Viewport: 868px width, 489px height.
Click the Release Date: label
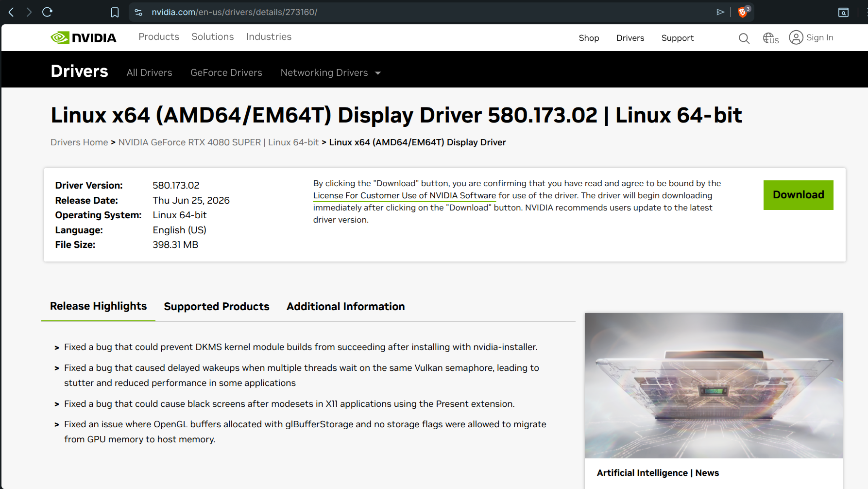pyautogui.click(x=86, y=200)
